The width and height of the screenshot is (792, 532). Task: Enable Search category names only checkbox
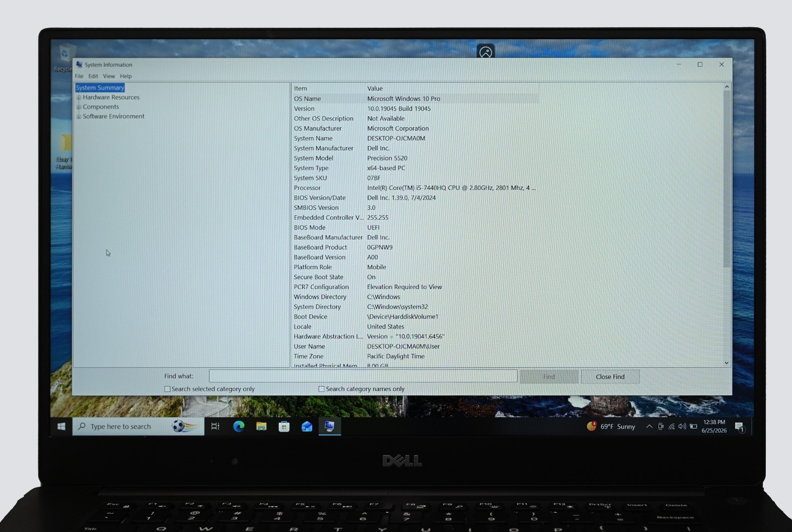click(321, 389)
